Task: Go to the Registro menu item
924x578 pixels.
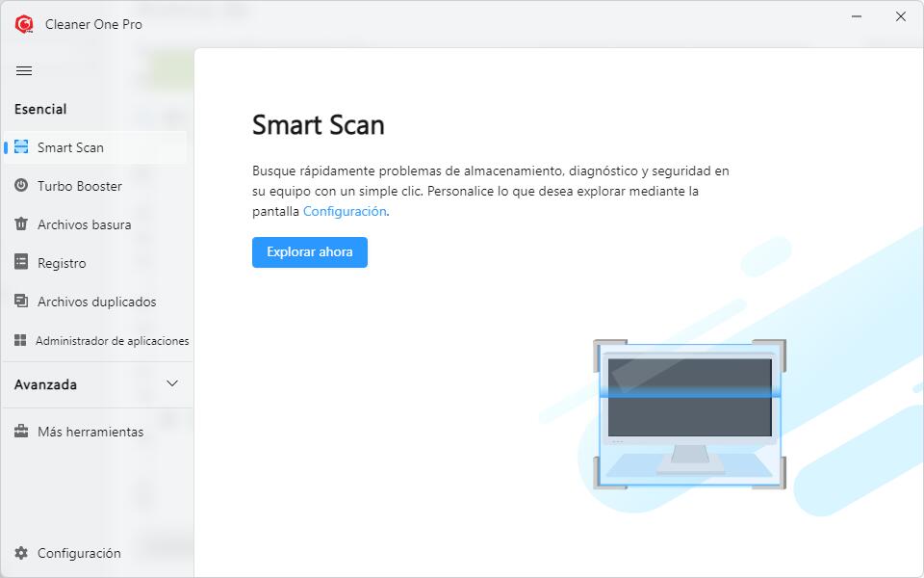Action: [x=62, y=263]
